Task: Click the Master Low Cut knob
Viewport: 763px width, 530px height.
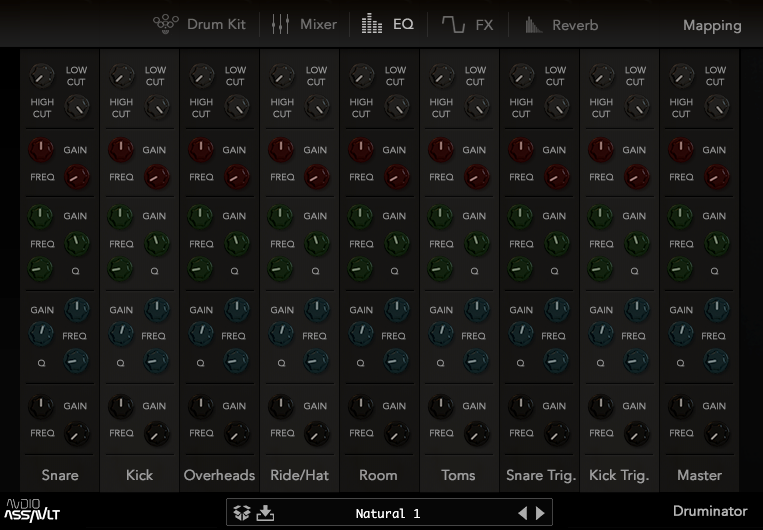Action: pyautogui.click(x=681, y=75)
